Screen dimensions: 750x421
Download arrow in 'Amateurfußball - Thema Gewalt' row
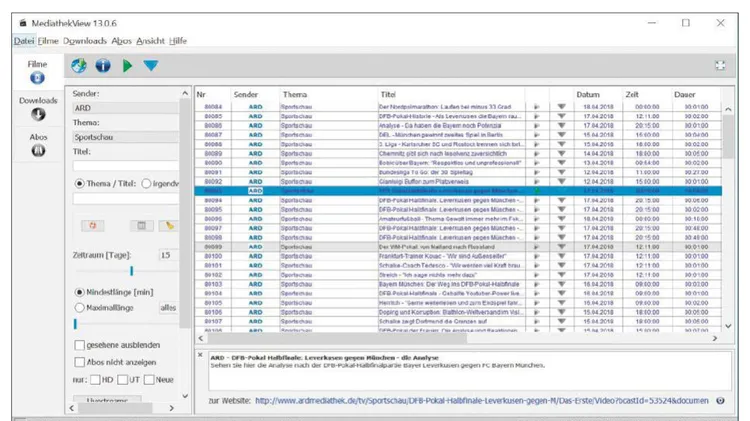tap(562, 219)
